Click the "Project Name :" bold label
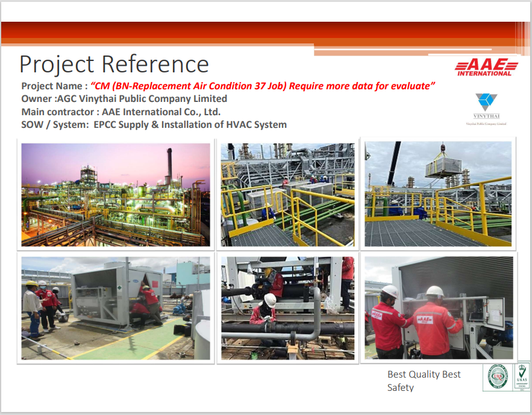The height and width of the screenshot is (415, 532). point(55,86)
